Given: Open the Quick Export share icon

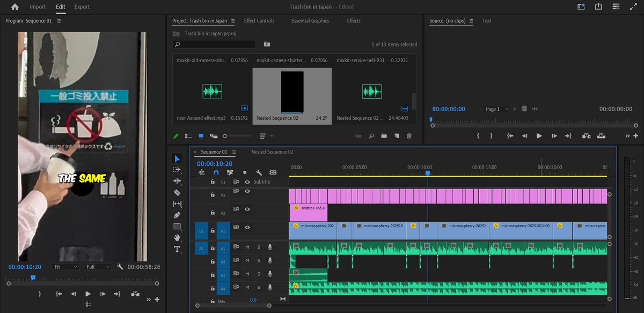Looking at the screenshot, I should coord(599,7).
